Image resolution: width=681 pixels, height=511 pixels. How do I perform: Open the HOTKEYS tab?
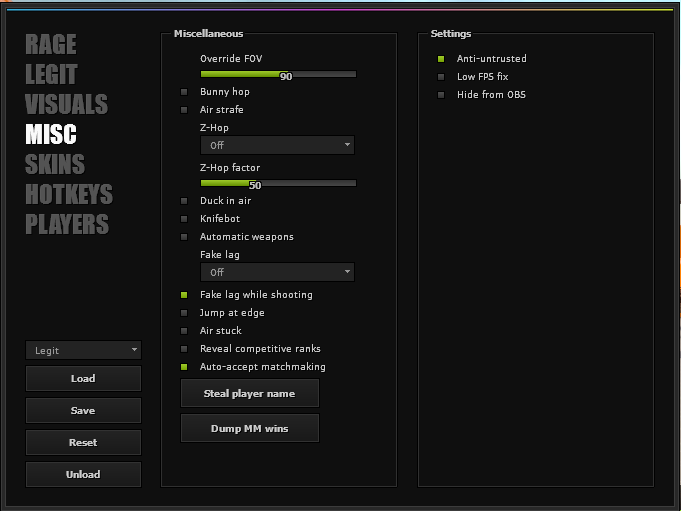69,194
